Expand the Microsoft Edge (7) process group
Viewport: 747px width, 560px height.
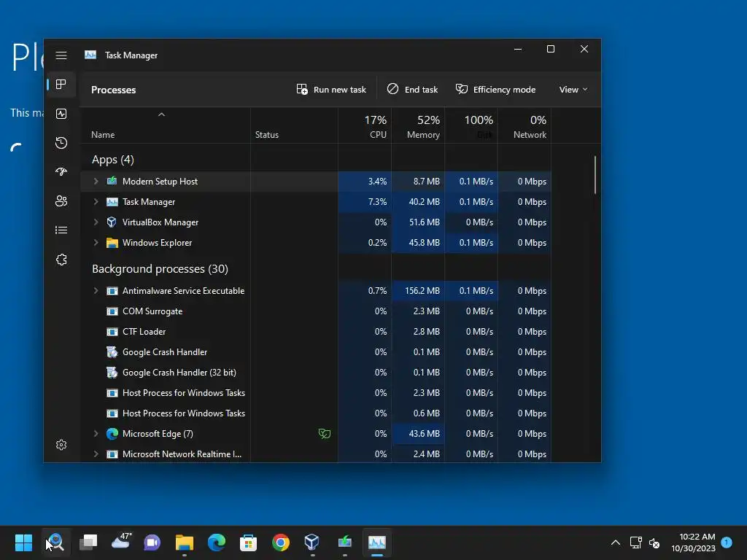pyautogui.click(x=96, y=434)
